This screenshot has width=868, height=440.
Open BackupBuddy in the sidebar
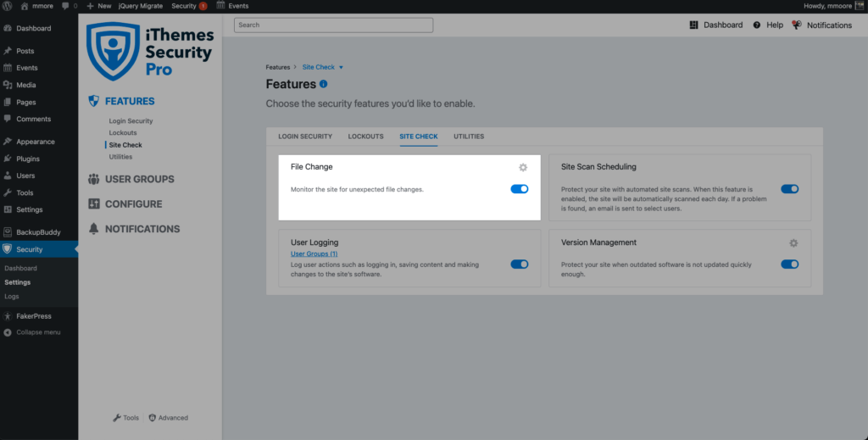point(38,232)
